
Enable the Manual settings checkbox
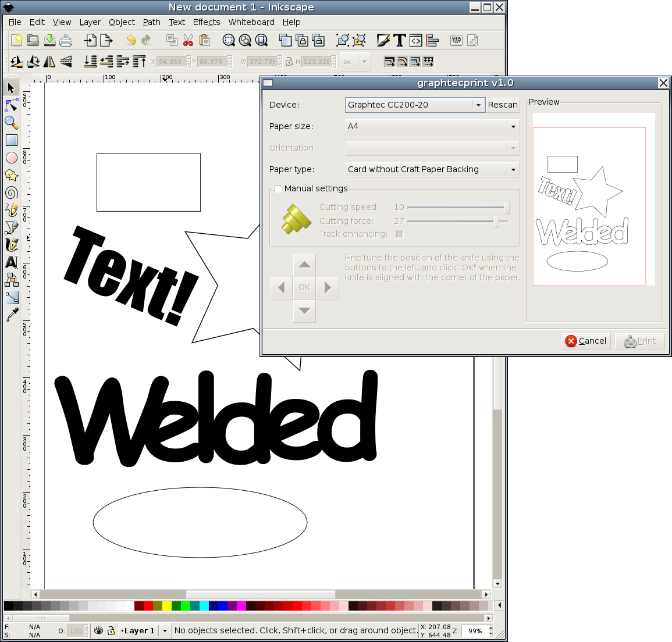[x=278, y=188]
